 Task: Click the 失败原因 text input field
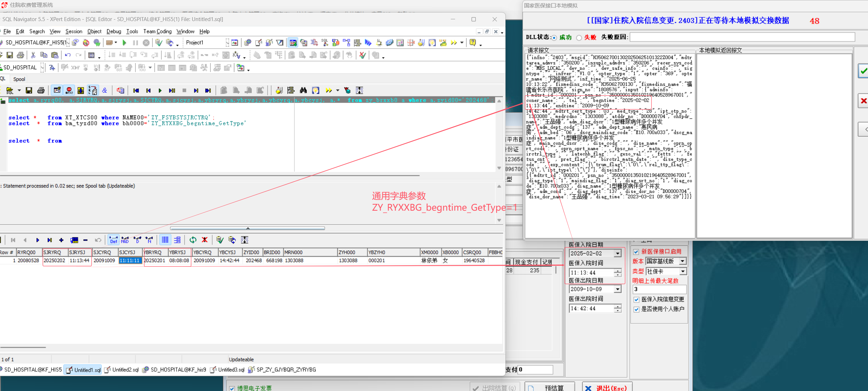[x=742, y=37]
